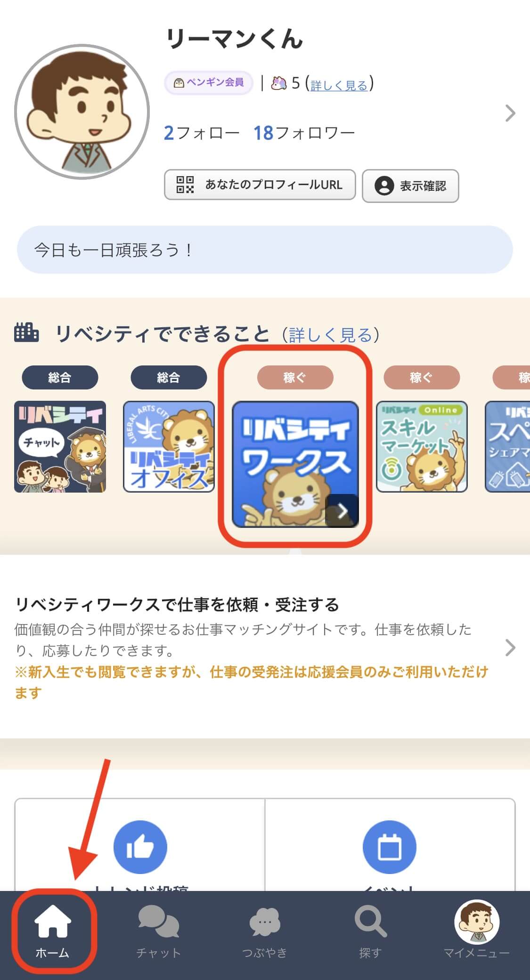This screenshot has width=530, height=980.
Task: Tap the arrow on ワークス tile
Action: pyautogui.click(x=342, y=510)
